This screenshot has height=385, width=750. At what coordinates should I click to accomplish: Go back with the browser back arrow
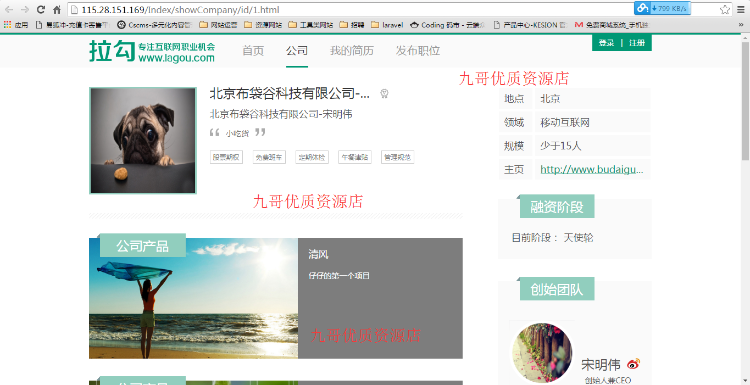pyautogui.click(x=9, y=10)
